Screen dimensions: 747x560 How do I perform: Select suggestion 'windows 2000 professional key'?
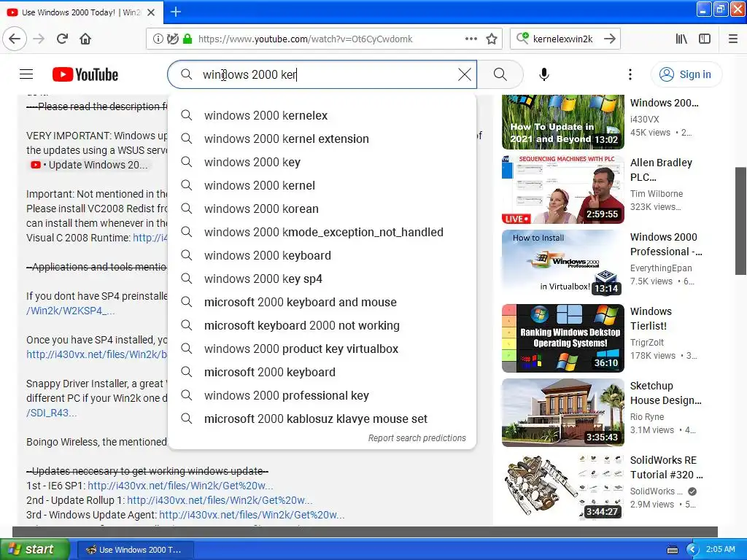(x=322, y=395)
